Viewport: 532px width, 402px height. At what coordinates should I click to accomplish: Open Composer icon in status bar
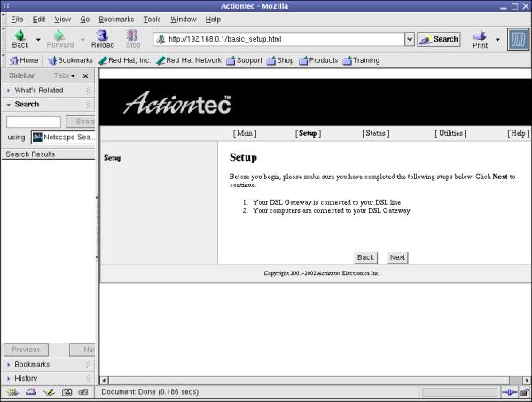49,392
